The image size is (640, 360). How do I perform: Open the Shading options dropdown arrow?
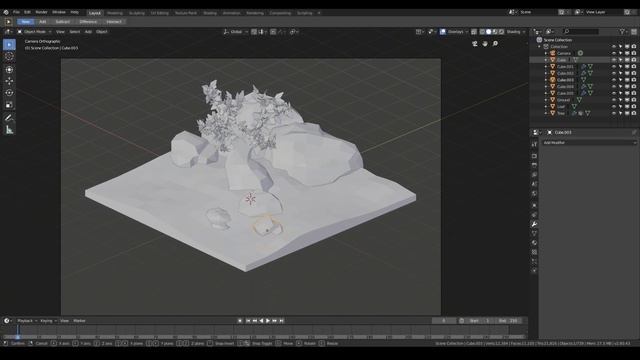click(524, 31)
